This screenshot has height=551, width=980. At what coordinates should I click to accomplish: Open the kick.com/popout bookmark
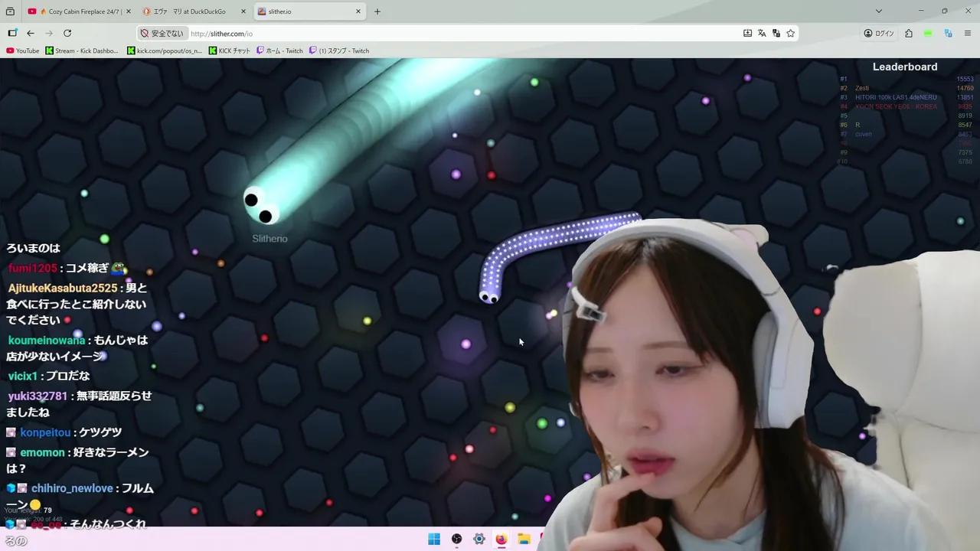[165, 51]
